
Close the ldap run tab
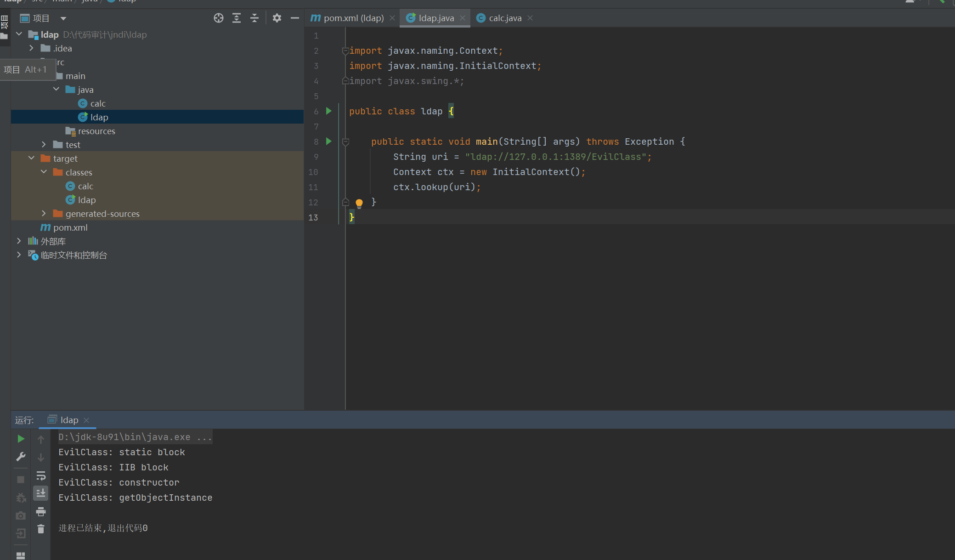pyautogui.click(x=86, y=420)
